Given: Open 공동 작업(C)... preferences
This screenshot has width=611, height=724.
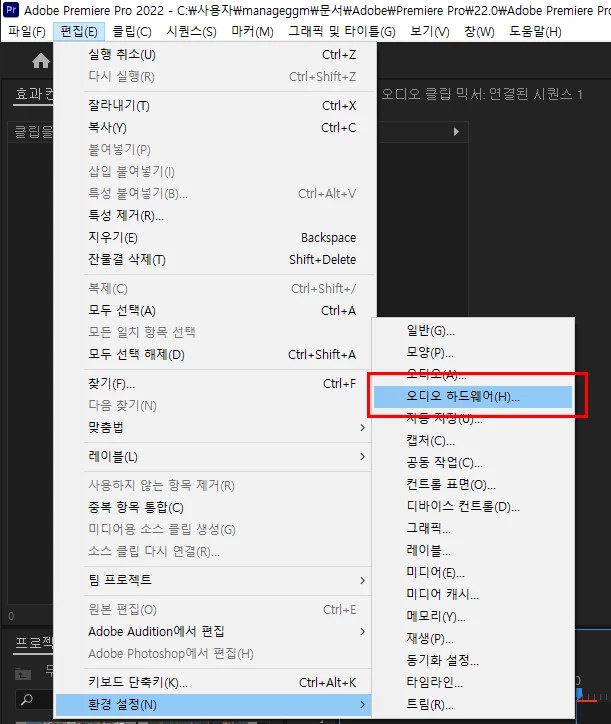Looking at the screenshot, I should click(x=473, y=463).
